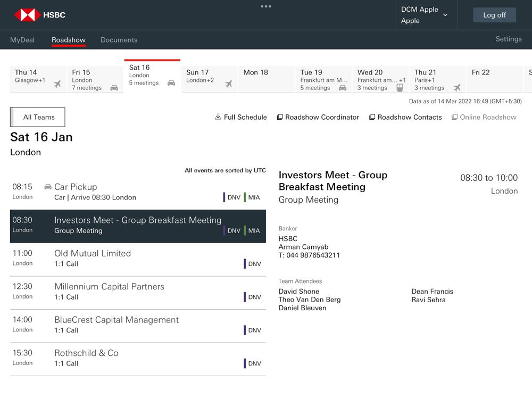Open the MyDeal tab
The height and width of the screenshot is (399, 532).
(x=22, y=40)
